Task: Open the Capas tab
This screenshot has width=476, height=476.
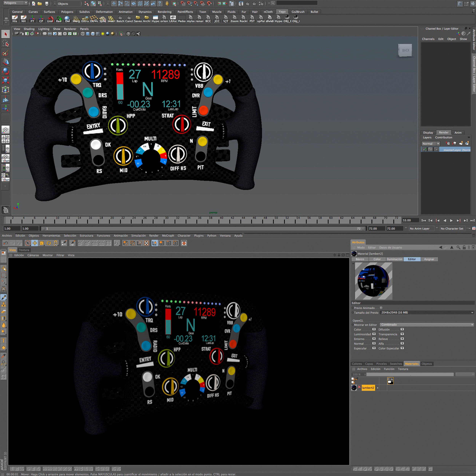Action: click(x=369, y=364)
